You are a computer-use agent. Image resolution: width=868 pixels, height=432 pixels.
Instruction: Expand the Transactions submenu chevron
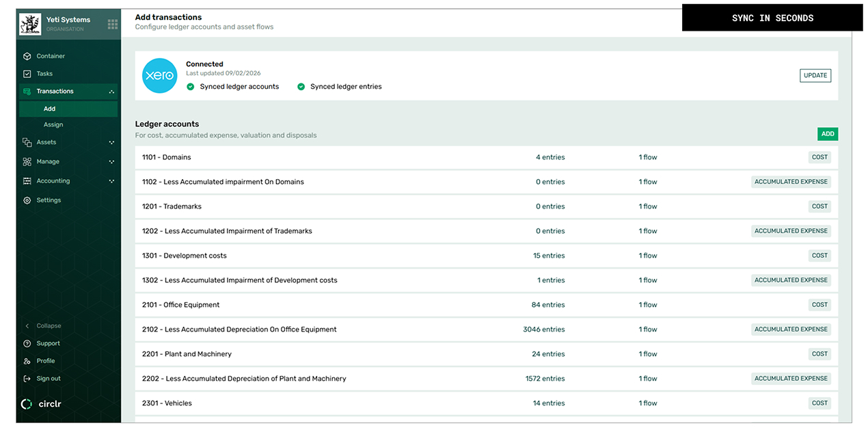111,91
